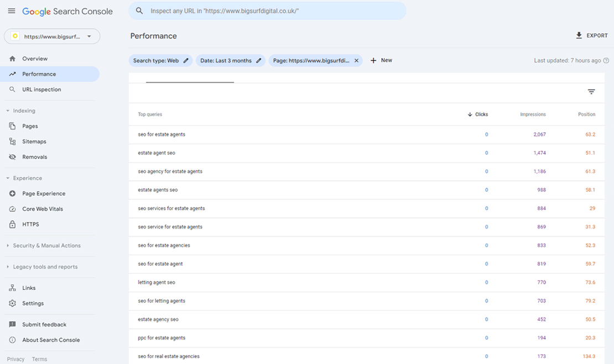Click the Pages documents icon

13,126
